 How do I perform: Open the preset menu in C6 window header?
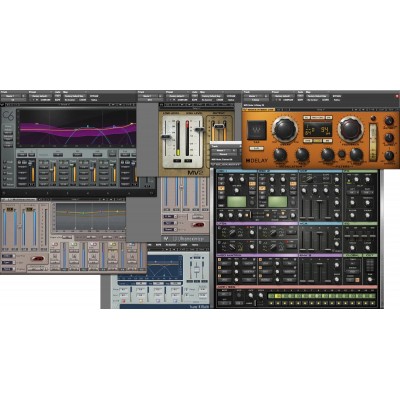[x=40, y=96]
